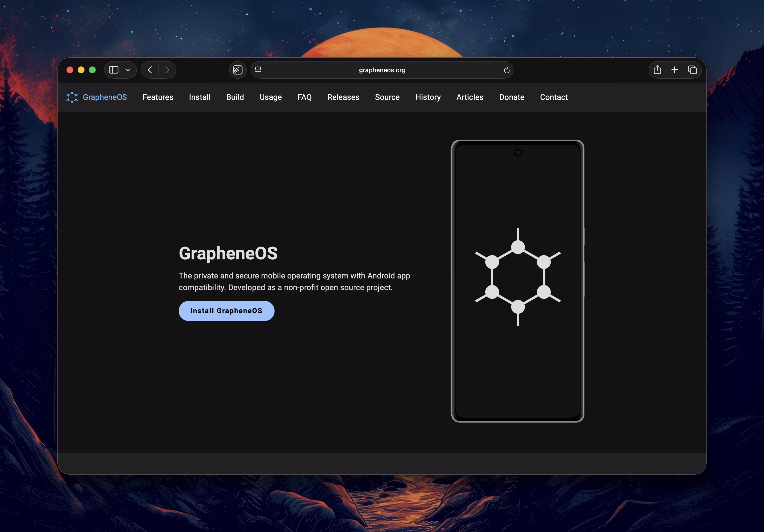Click the phone mockup image
The image size is (764, 532).
point(518,281)
